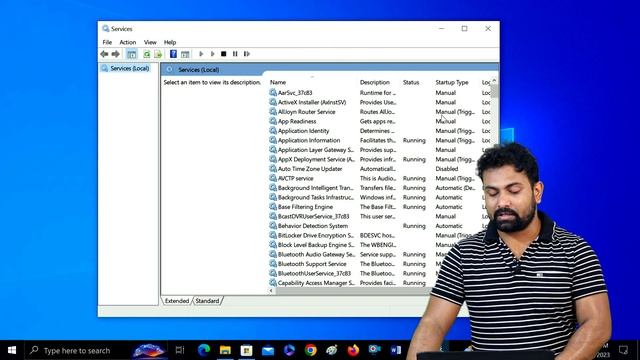Click the gear icon beside Base Filtering Engine
640x360 pixels.
pyautogui.click(x=273, y=207)
